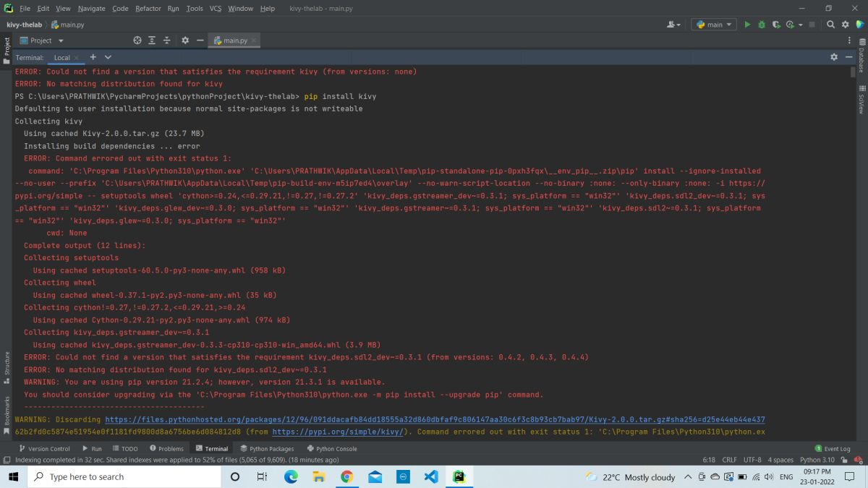Open the Python 3.10 interpreter selector

817,460
